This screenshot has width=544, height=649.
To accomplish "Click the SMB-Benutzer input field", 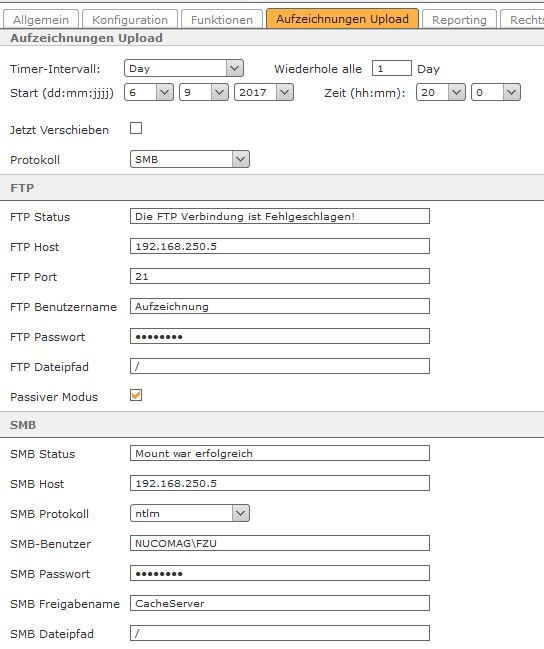I will coord(280,543).
